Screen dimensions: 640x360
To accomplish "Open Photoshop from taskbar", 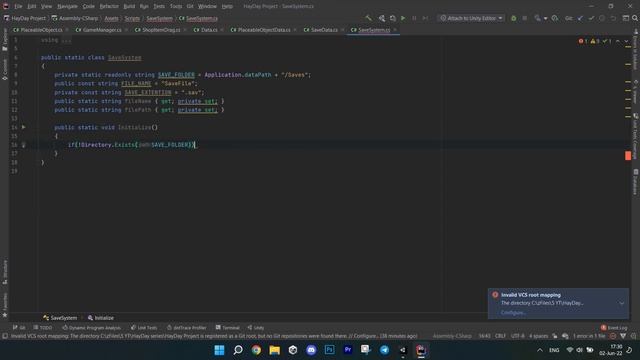I will [329, 350].
